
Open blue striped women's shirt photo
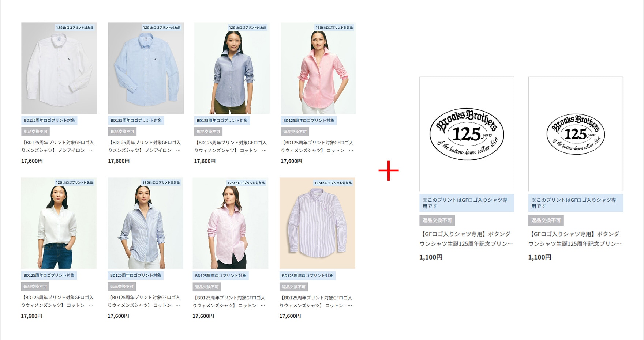[x=145, y=223]
